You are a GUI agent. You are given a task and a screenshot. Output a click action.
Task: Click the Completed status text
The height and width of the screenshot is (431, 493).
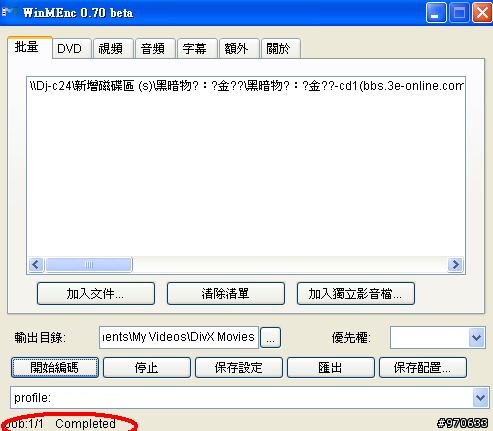85,424
